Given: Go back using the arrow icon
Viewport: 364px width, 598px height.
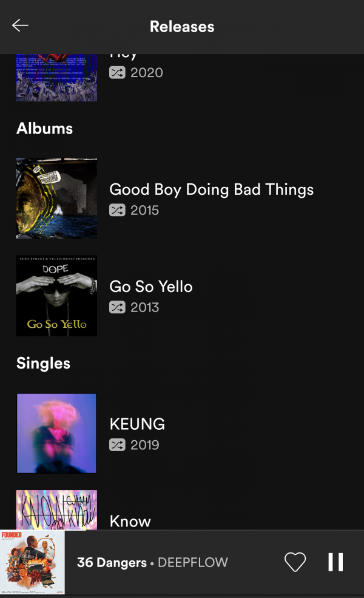Looking at the screenshot, I should 20,25.
